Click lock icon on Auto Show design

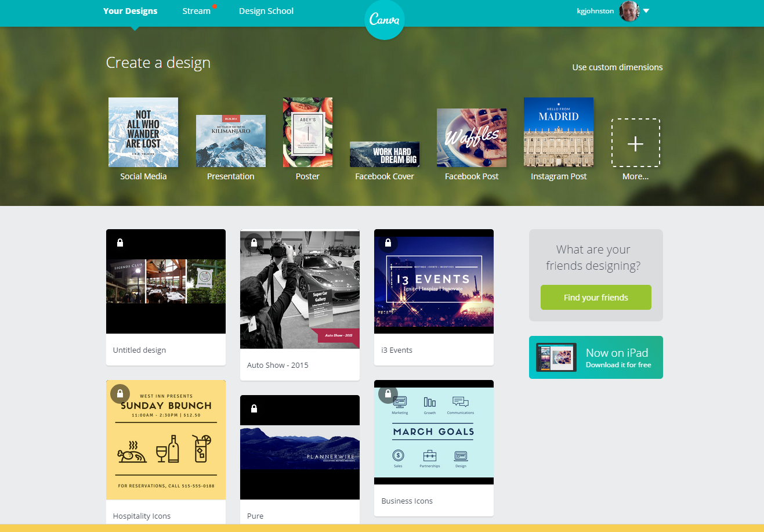[254, 243]
